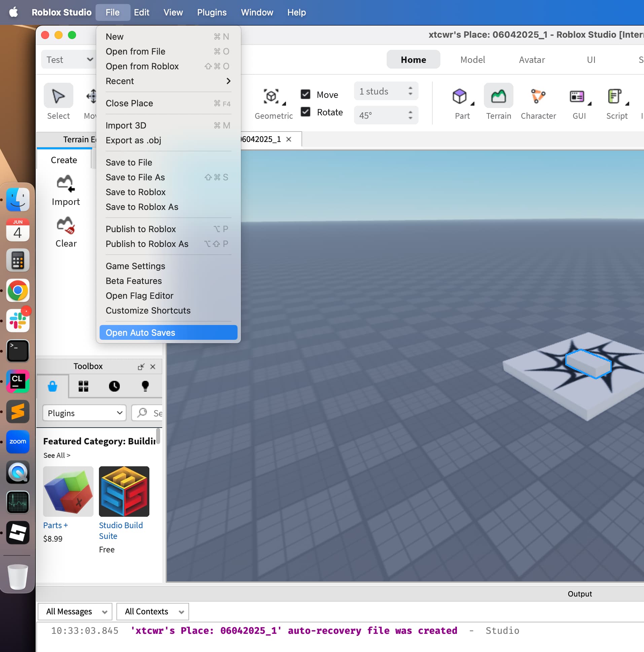Open the All Contexts filter dropdown
This screenshot has width=644, height=652.
point(153,612)
